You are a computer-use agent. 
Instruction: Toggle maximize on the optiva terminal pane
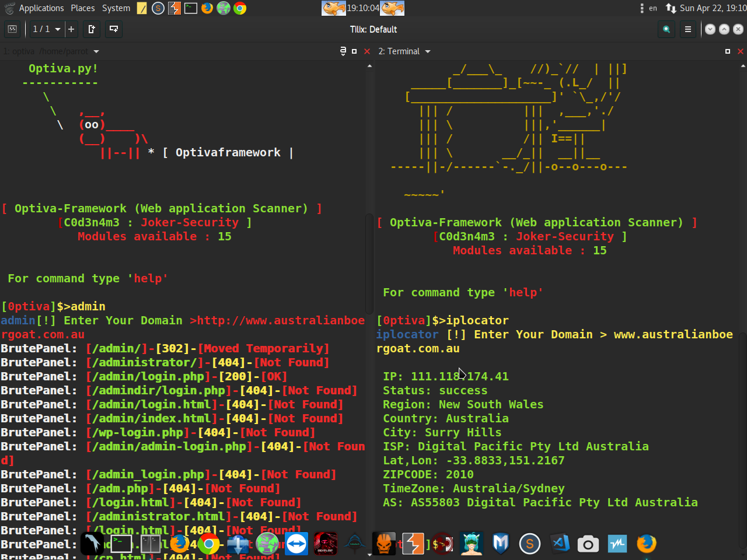(x=354, y=51)
